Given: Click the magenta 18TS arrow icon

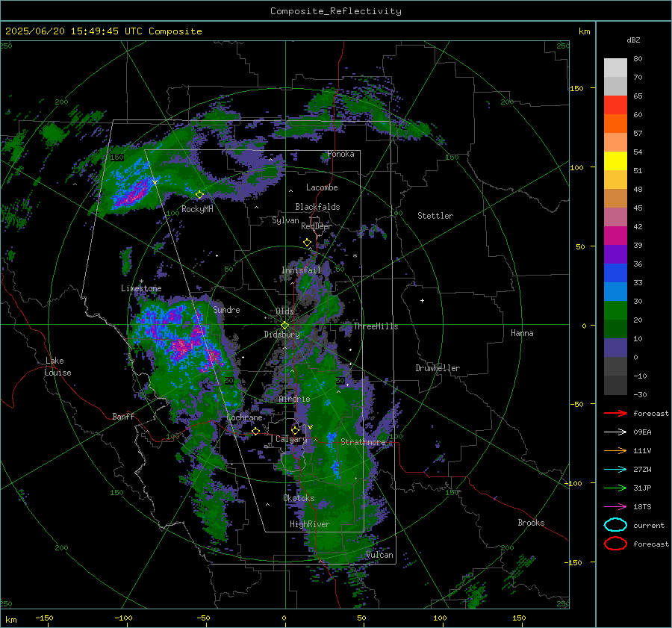Looking at the screenshot, I should pos(615,507).
